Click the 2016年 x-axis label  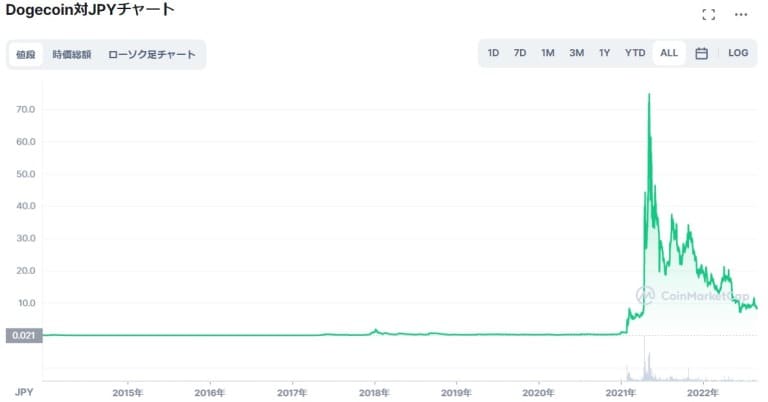210,393
